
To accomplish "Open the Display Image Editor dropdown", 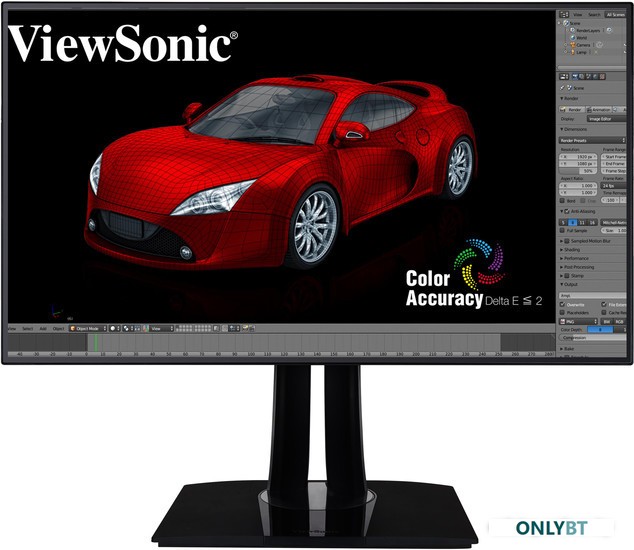I will point(606,119).
